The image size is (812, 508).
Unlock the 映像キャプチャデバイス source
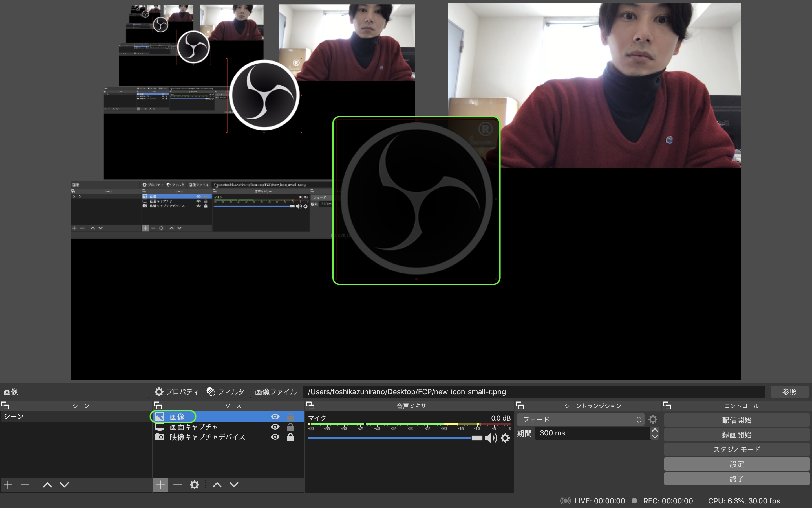[290, 437]
